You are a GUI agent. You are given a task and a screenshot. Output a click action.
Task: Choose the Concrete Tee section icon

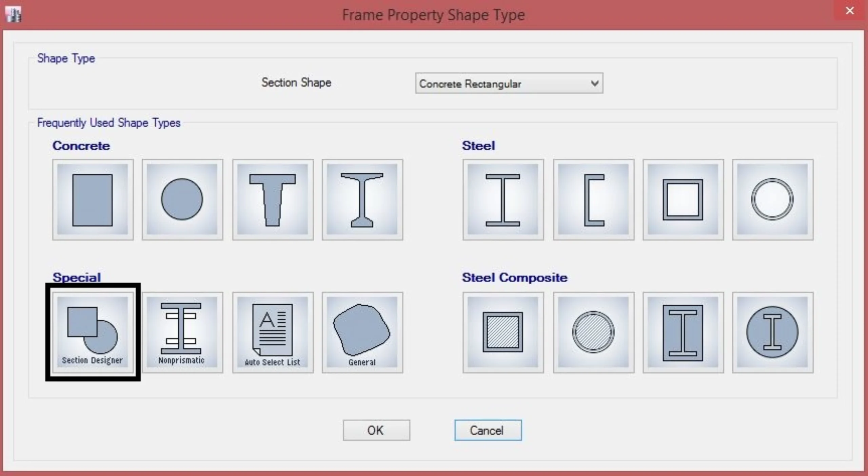point(273,199)
